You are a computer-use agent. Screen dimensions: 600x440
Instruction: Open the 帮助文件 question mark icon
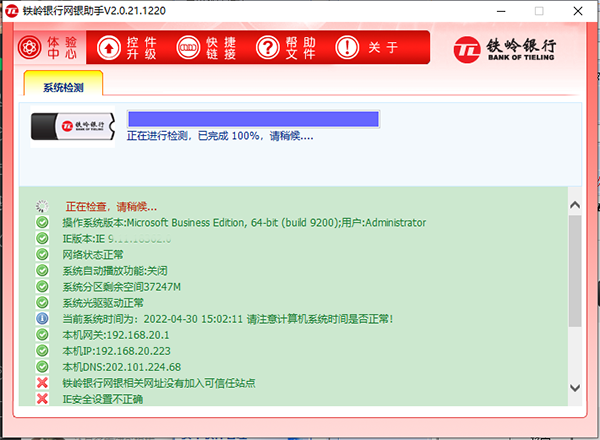(267, 47)
